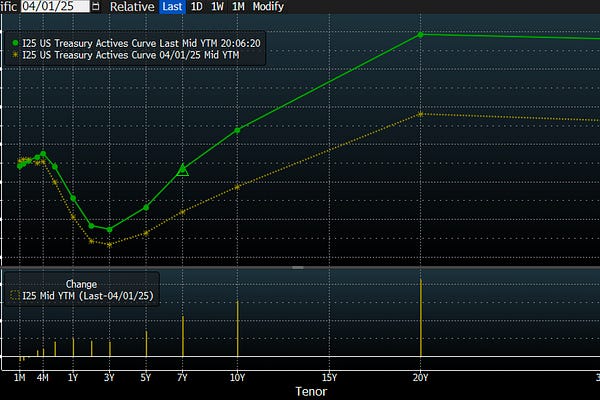This screenshot has height=400, width=600.
Task: Select the Last button
Action: pyautogui.click(x=172, y=7)
